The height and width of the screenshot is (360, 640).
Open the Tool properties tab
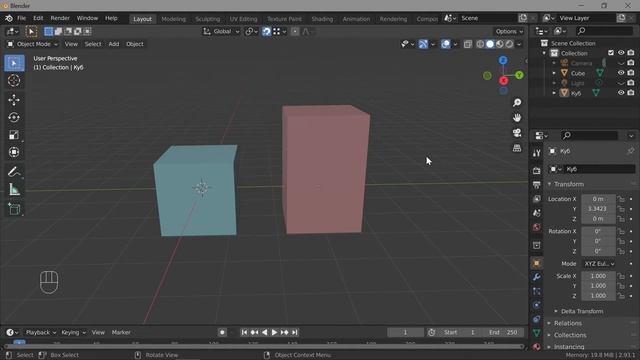(x=536, y=153)
